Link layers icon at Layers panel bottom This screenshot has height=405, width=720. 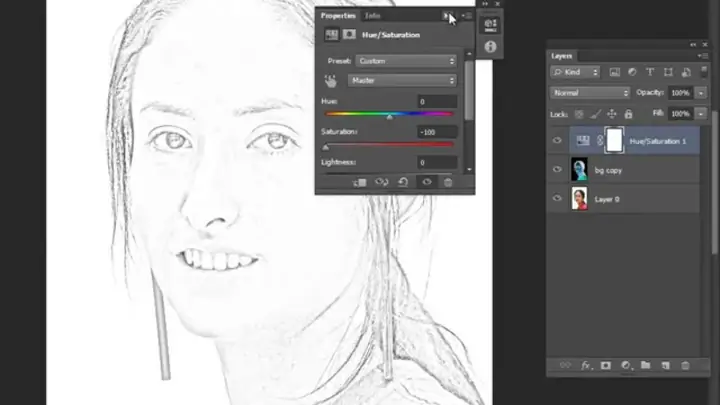(x=565, y=365)
